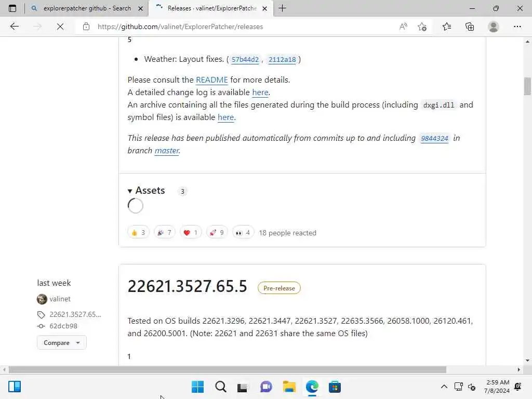This screenshot has height=399, width=532.
Task: Open tag 22621.3527.65... link
Action: [75, 314]
